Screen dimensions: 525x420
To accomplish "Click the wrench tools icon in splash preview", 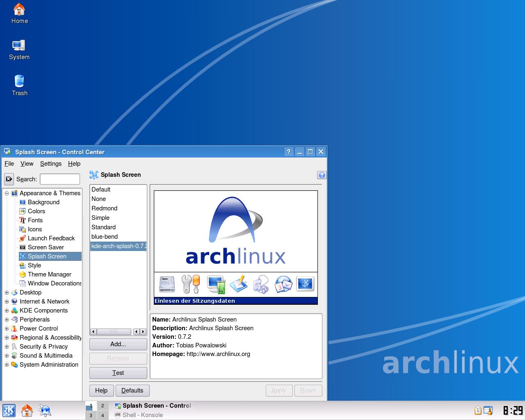I will (191, 284).
